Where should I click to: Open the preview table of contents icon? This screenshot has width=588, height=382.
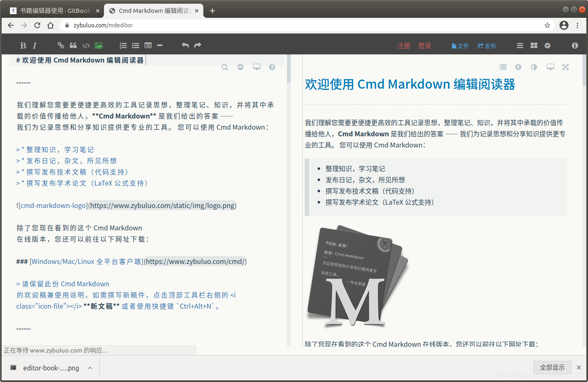coord(503,67)
